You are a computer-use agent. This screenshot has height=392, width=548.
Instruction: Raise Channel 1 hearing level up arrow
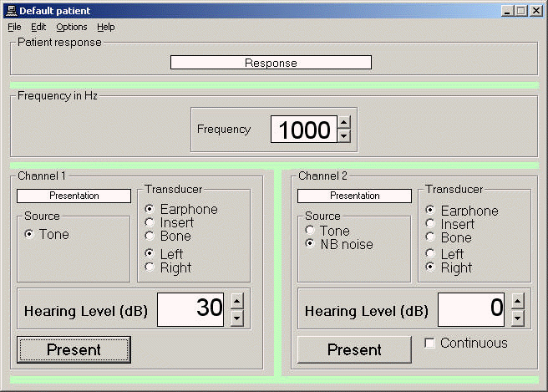236,301
